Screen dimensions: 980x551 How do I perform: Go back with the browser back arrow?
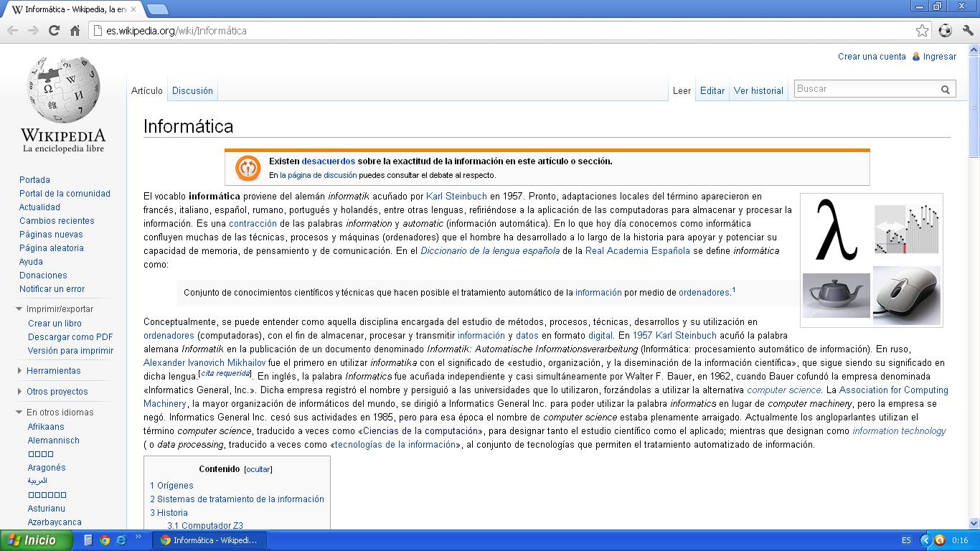(x=12, y=30)
